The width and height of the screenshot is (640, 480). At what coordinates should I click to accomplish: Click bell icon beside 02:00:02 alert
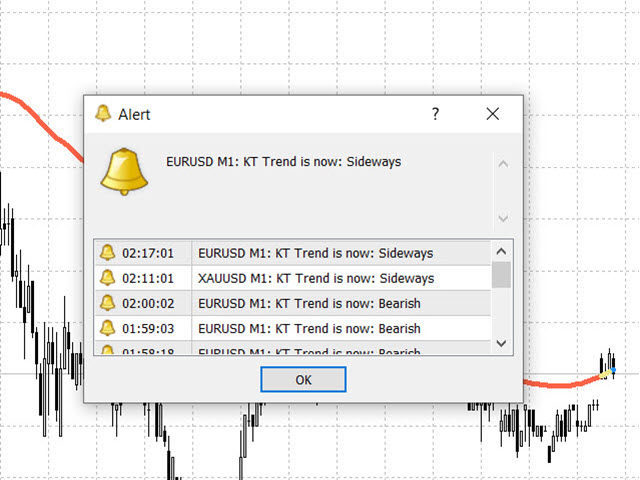107,303
